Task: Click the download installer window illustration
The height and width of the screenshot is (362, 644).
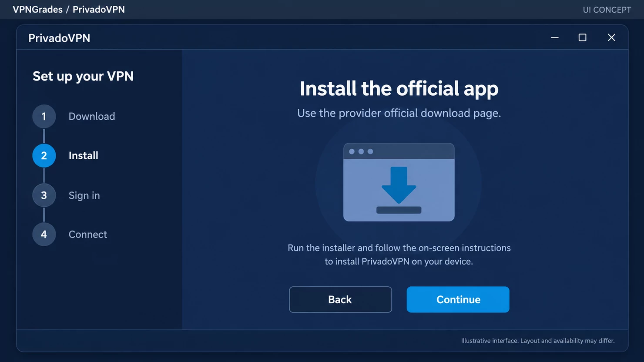Action: [399, 182]
